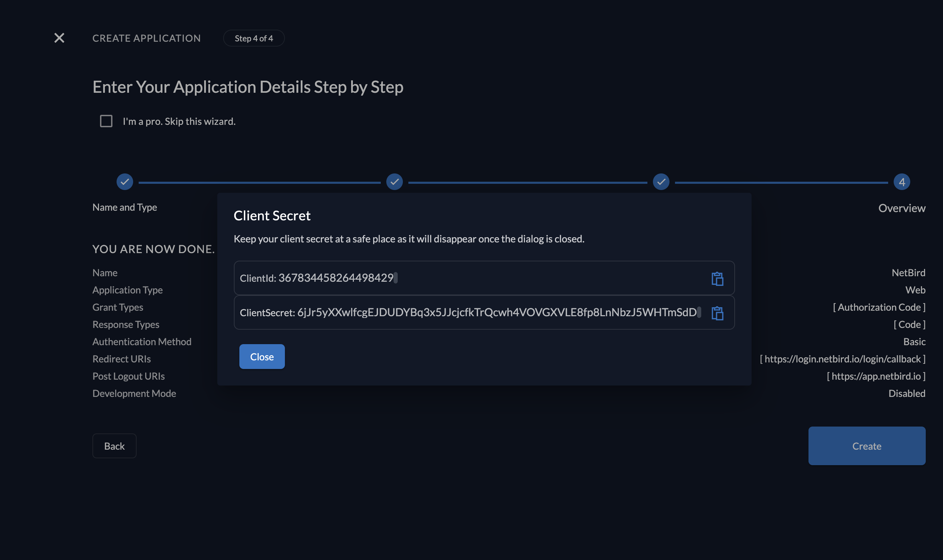Click the ClientId value field
Viewport: 943px width, 560px height.
(336, 278)
